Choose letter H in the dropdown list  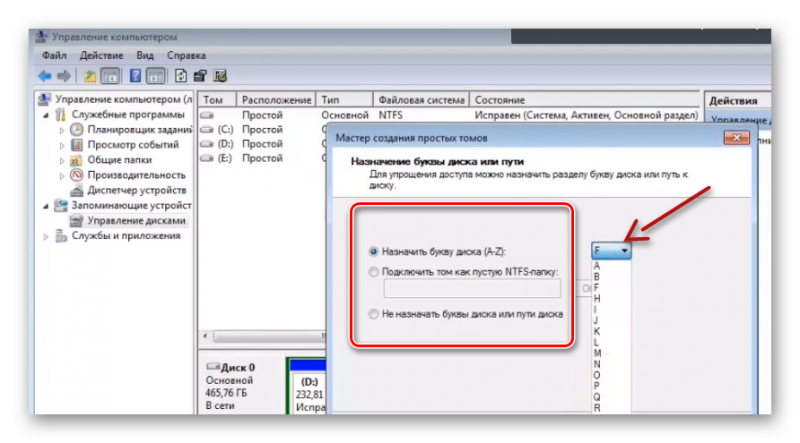[x=597, y=299]
